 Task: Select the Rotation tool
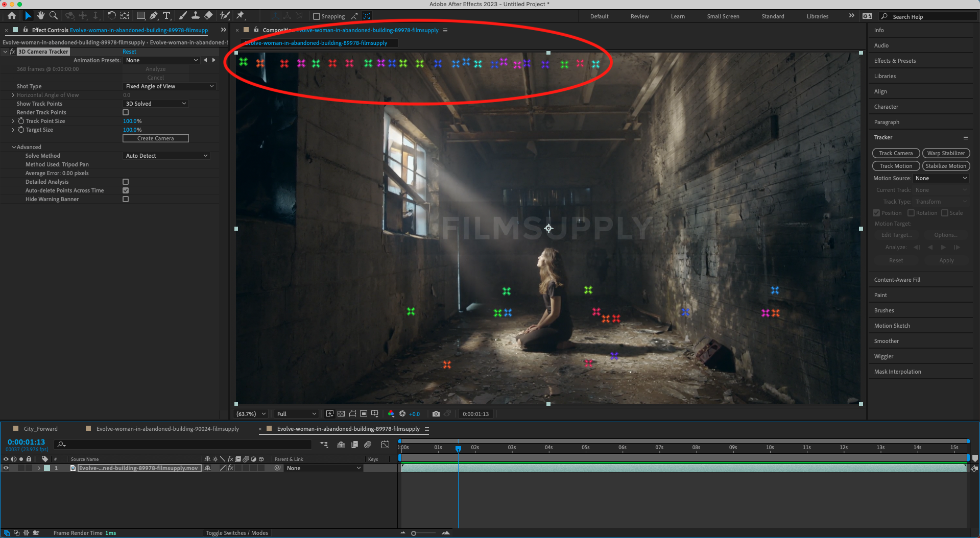click(x=112, y=15)
